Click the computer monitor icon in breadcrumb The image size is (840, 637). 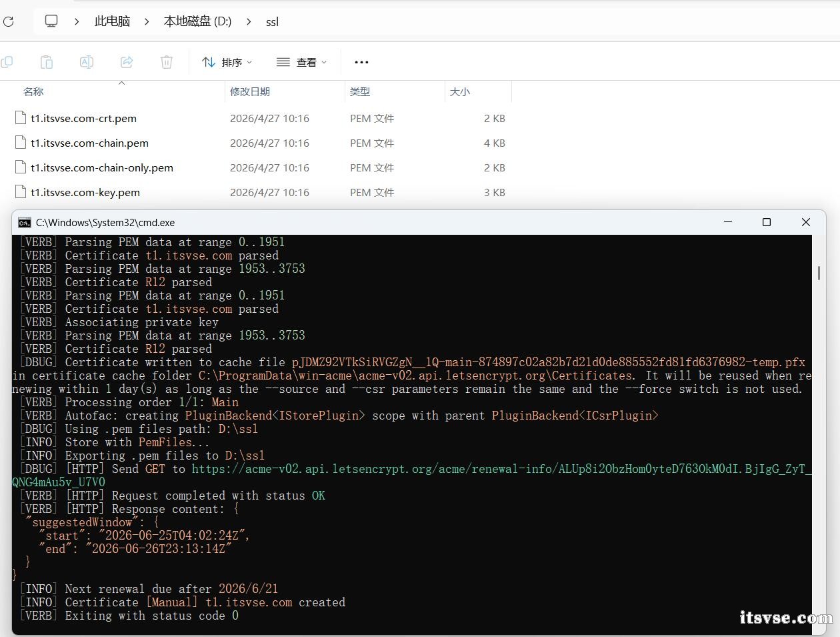coord(51,21)
